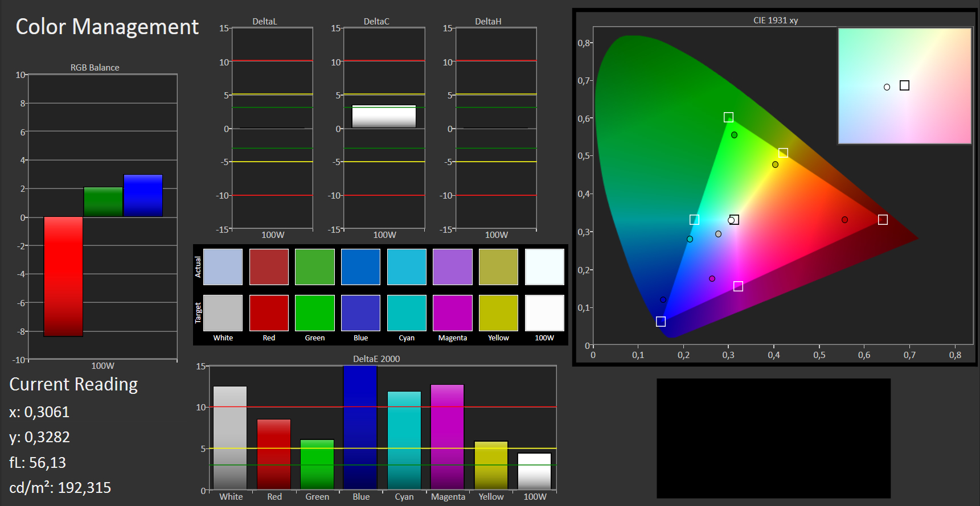Select the Target Green swatch

(315, 313)
